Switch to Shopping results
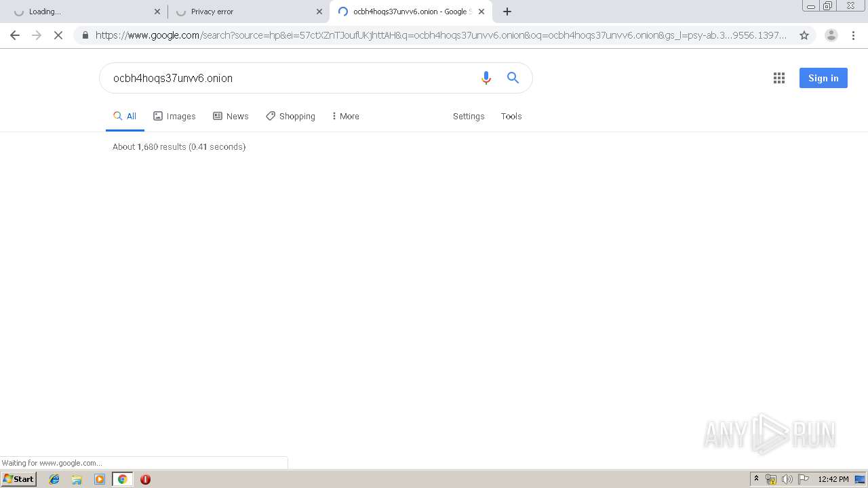Image resolution: width=868 pixels, height=488 pixels. [x=290, y=116]
